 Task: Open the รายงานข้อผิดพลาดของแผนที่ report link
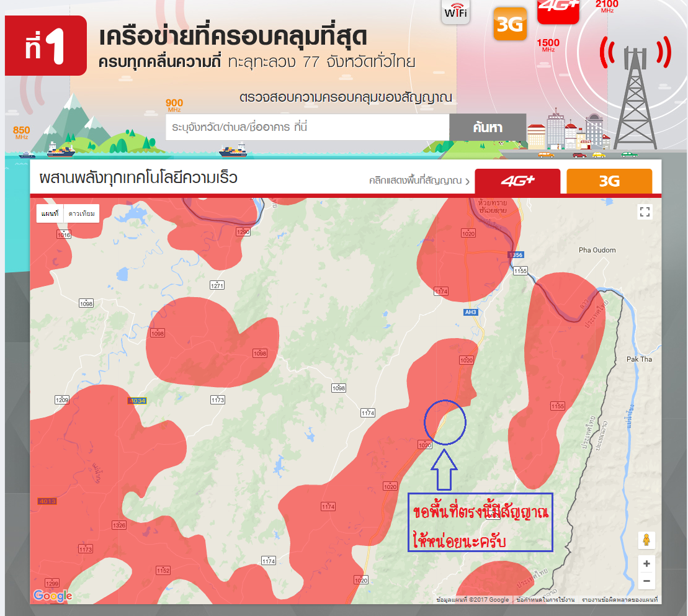pos(620,600)
